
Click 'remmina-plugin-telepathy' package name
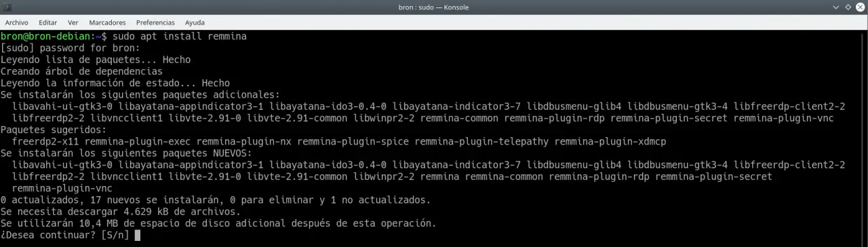coord(481,141)
